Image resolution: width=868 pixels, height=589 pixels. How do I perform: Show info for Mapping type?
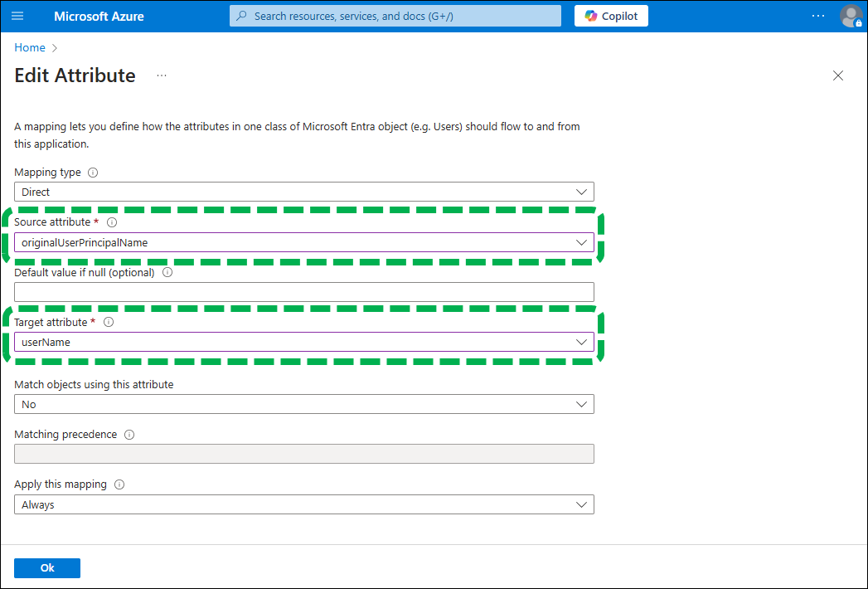coord(93,173)
